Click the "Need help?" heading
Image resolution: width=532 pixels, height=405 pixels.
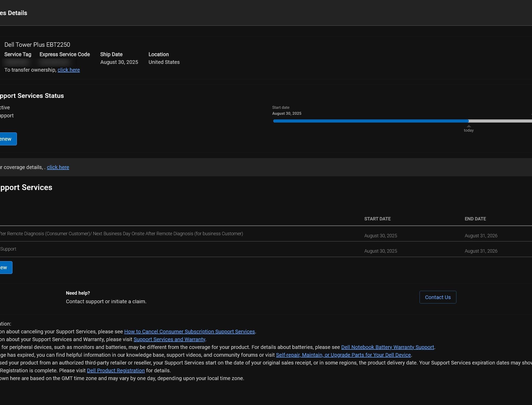click(78, 293)
